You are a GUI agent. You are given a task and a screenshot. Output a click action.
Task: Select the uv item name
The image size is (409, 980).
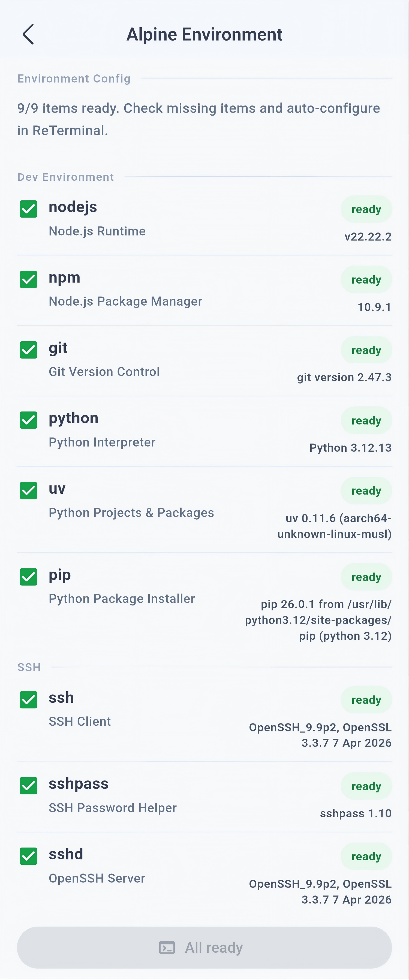coord(57,489)
